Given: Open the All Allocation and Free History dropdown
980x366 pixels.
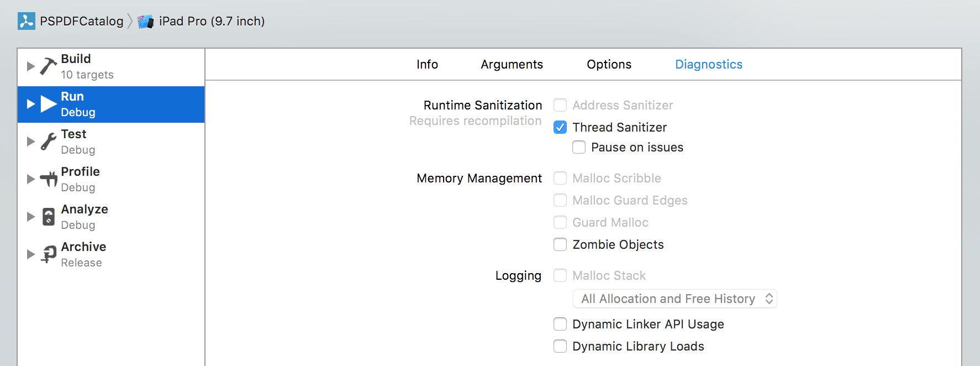Looking at the screenshot, I should 675,299.
